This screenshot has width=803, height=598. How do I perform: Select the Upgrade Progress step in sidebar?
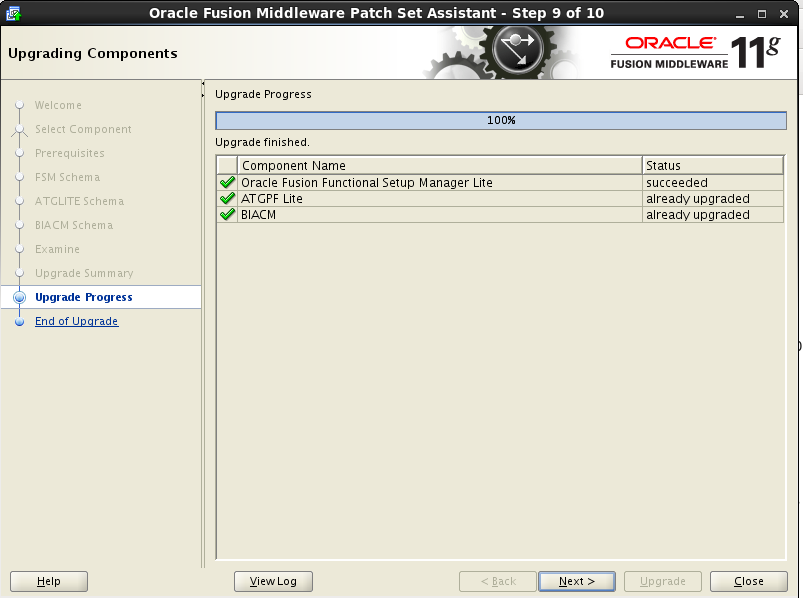(x=84, y=297)
